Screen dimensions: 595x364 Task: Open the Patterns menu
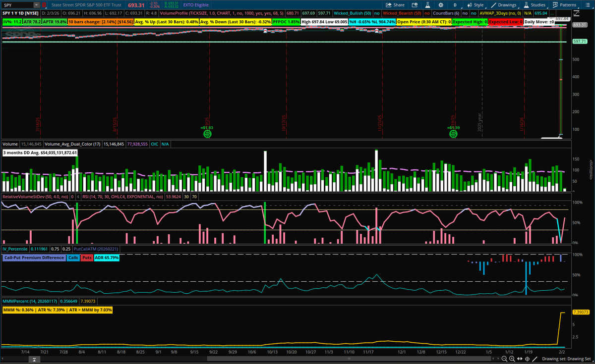pos(565,5)
